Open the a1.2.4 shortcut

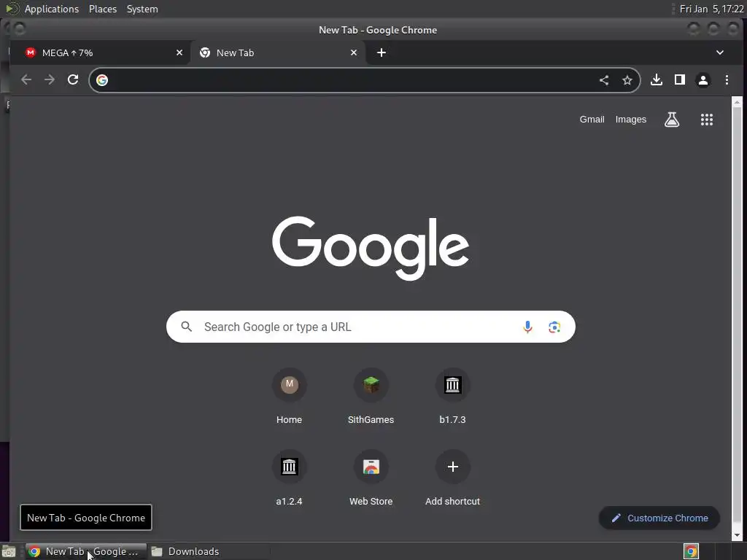click(289, 478)
